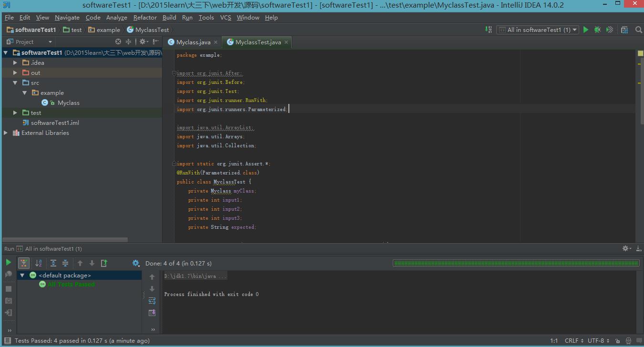Expand External Libraries node
This screenshot has height=347, width=644.
pyautogui.click(x=6, y=133)
